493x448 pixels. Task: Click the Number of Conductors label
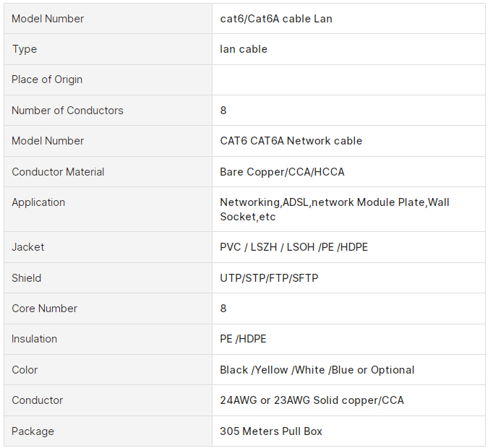click(x=68, y=111)
